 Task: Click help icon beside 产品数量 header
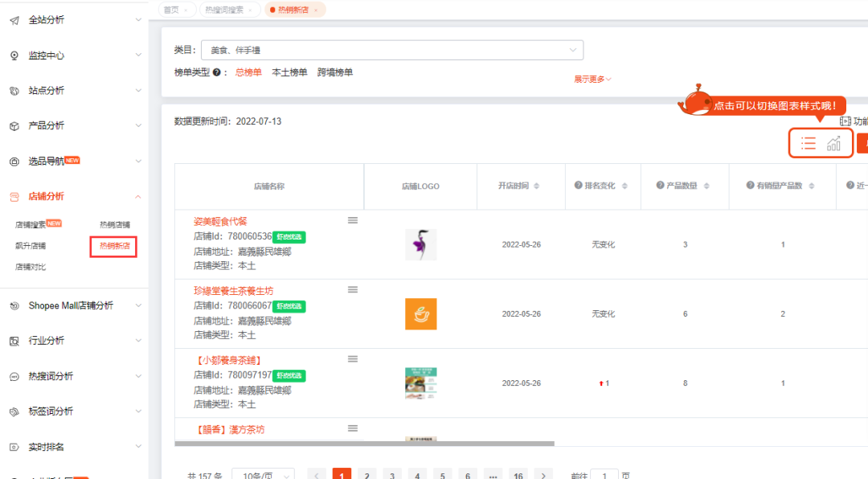[x=660, y=186]
